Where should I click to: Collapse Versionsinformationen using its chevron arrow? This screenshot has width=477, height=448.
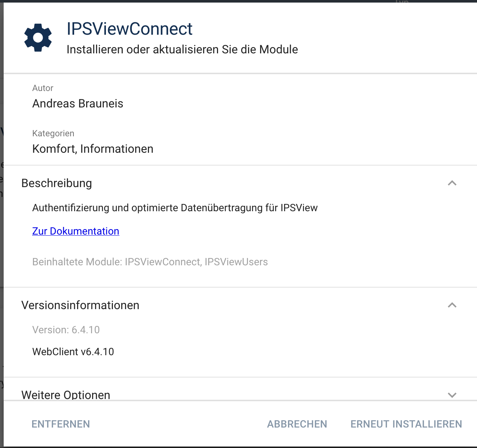(x=452, y=305)
